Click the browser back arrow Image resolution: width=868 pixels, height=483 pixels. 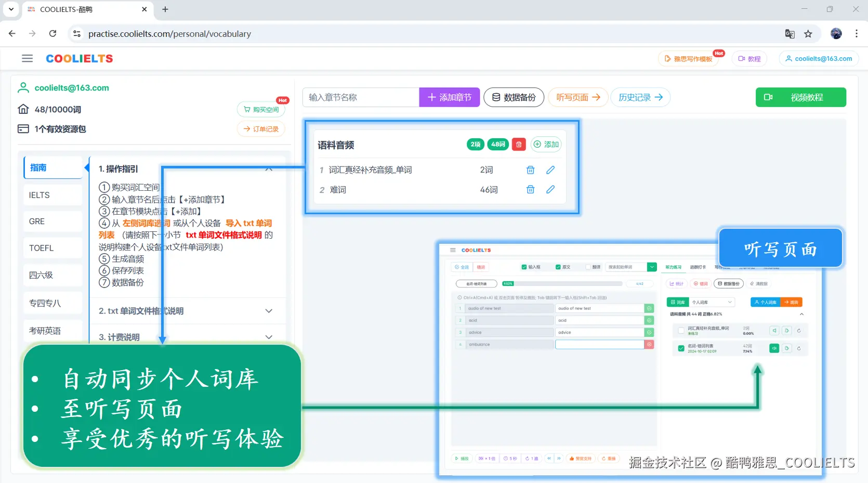point(12,33)
